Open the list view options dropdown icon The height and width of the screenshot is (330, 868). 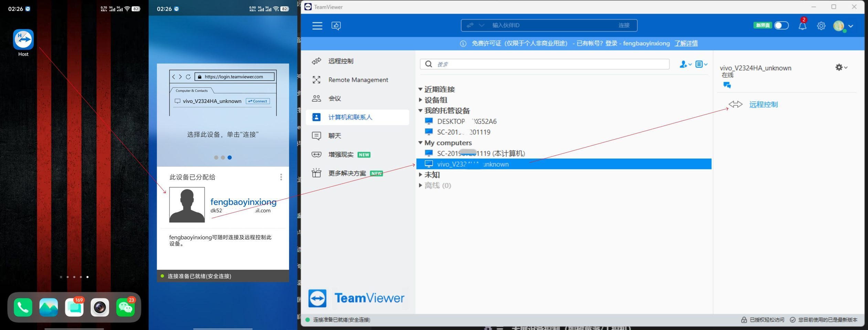(x=701, y=64)
